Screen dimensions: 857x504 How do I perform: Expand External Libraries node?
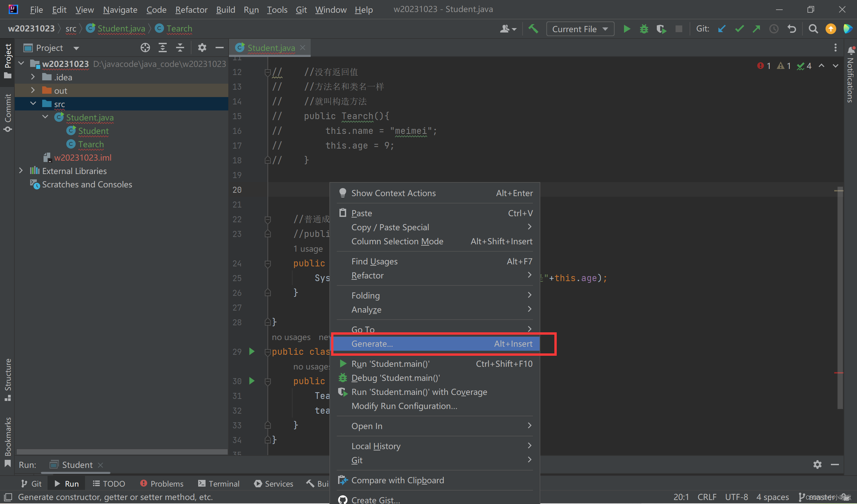pyautogui.click(x=21, y=171)
